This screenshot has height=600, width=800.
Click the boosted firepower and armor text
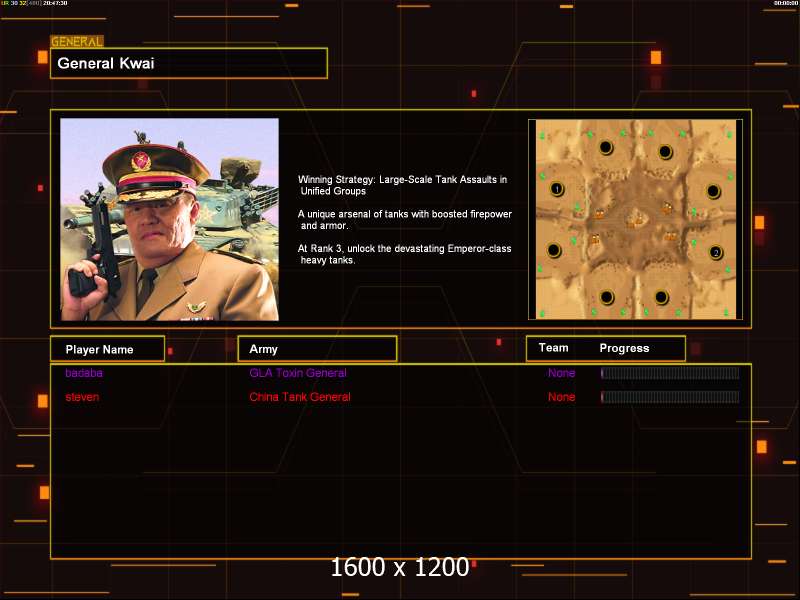click(405, 220)
